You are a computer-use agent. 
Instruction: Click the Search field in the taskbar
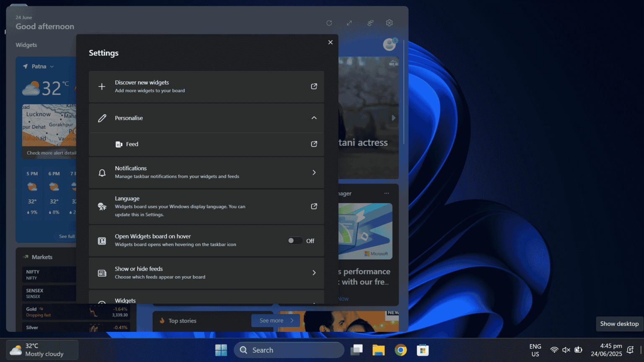coord(288,350)
